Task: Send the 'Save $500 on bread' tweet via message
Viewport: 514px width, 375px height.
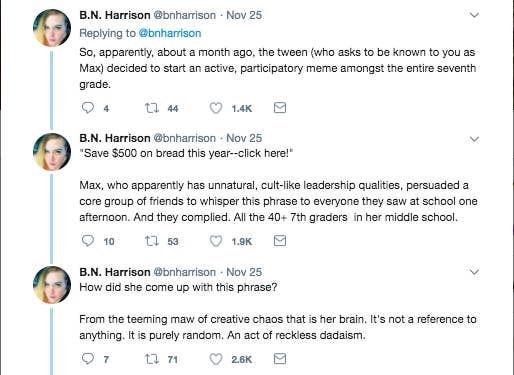Action: (x=280, y=241)
